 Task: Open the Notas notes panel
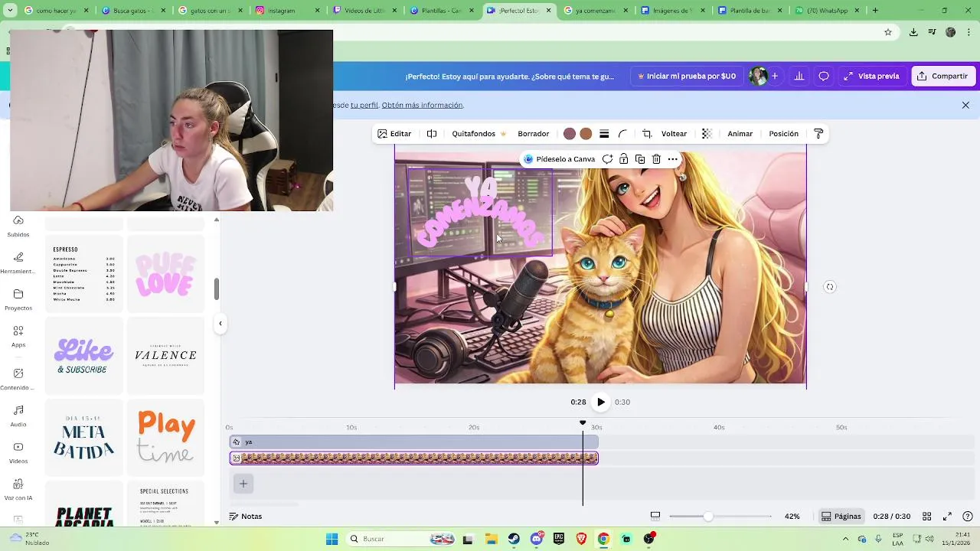click(246, 517)
